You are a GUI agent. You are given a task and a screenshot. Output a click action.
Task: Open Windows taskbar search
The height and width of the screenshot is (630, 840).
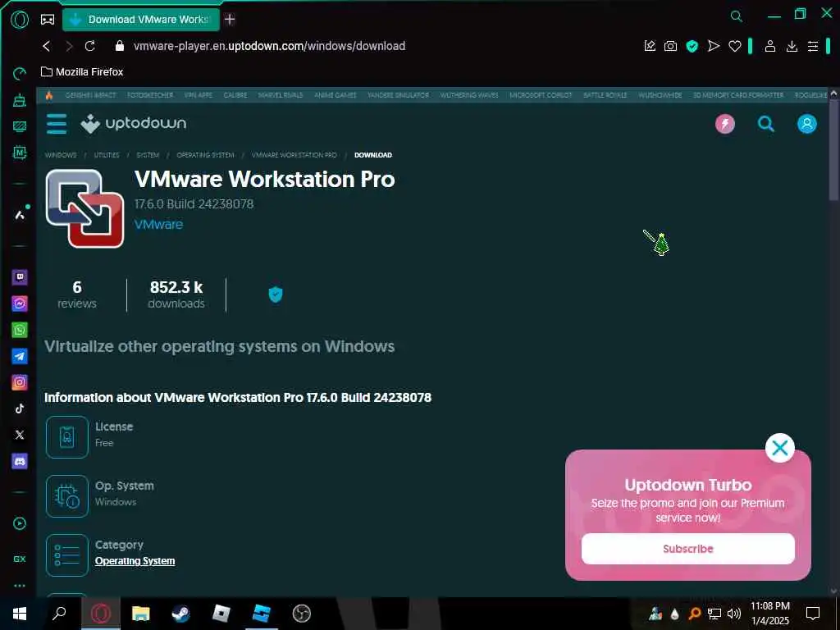(59, 614)
